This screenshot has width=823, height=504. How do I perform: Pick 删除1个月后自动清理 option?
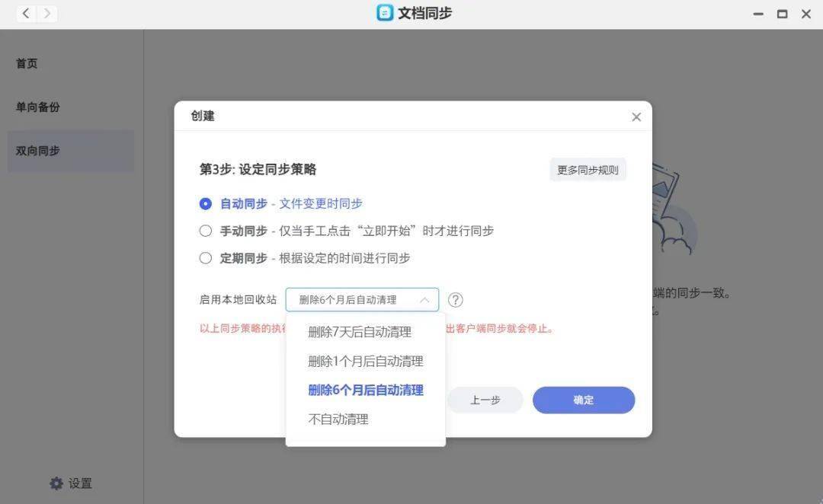pos(366,362)
